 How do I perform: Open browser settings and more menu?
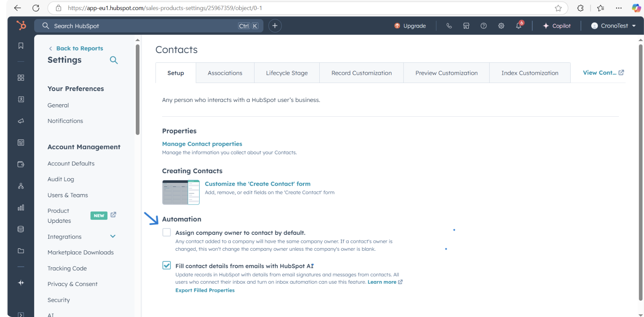[x=619, y=8]
